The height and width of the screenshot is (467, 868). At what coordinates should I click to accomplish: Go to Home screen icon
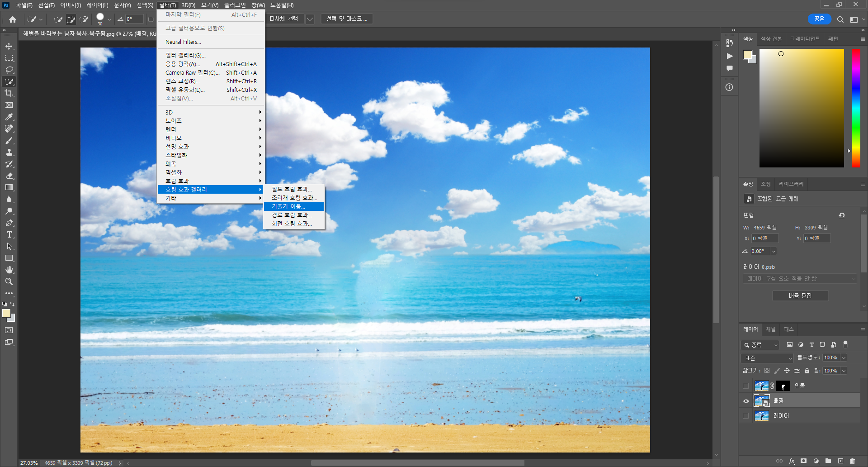(x=13, y=19)
